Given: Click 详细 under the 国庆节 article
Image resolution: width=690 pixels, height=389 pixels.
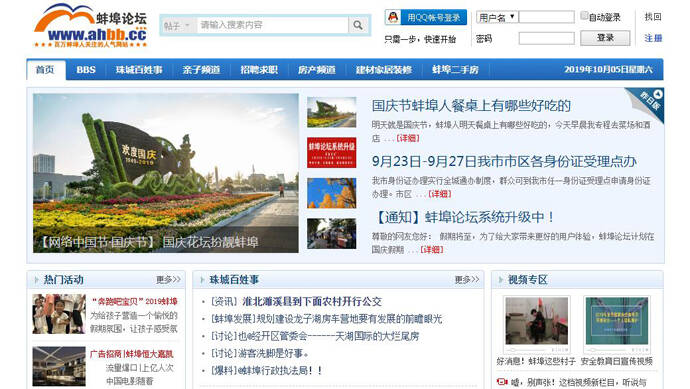Looking at the screenshot, I should [x=408, y=138].
